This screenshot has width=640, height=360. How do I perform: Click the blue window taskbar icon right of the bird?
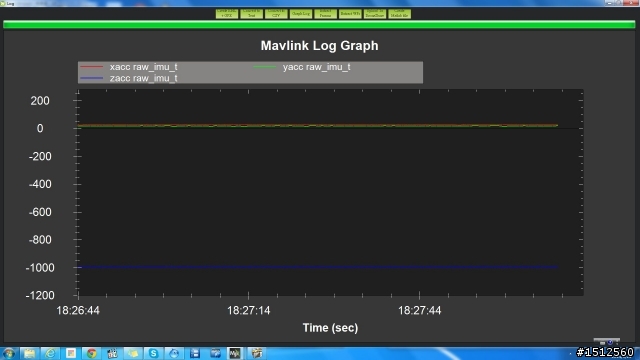click(x=195, y=353)
